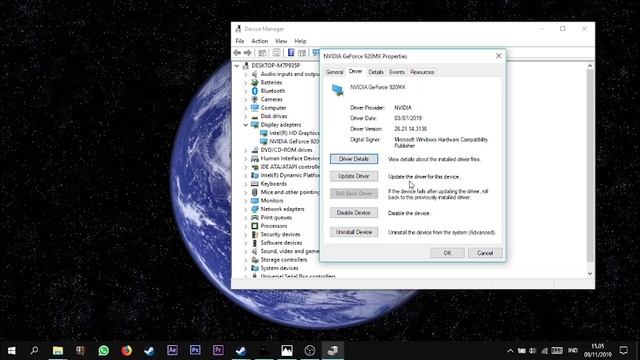Open OBS Studio from the taskbar

[310, 350]
